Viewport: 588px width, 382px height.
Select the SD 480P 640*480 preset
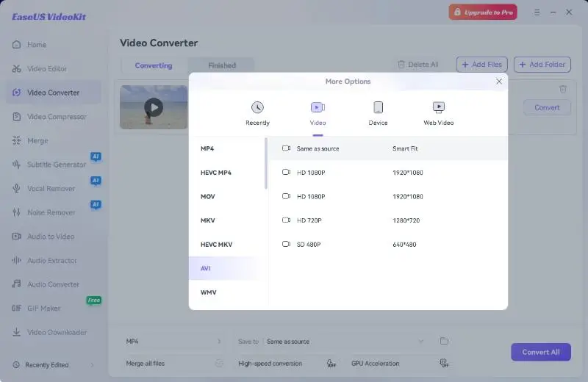[x=389, y=245]
